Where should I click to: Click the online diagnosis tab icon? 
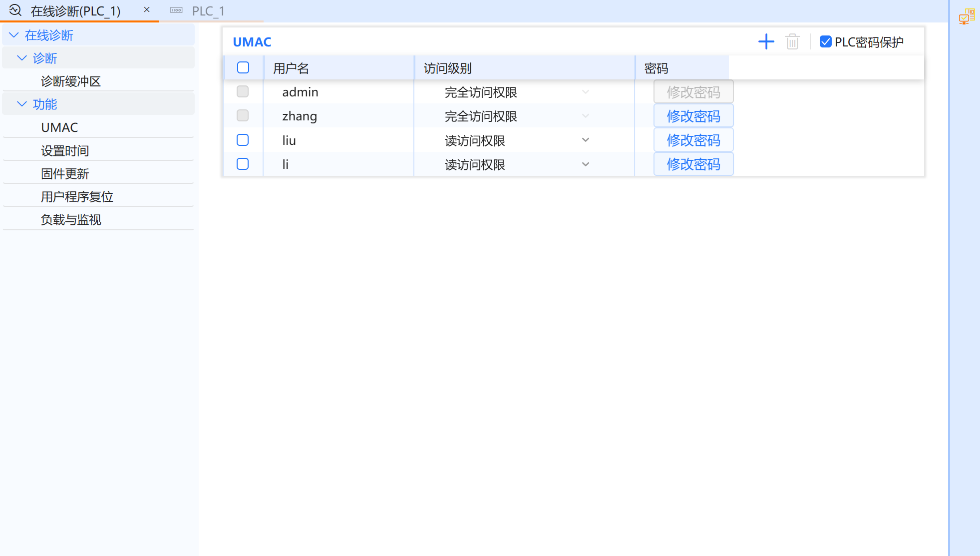pyautogui.click(x=15, y=10)
